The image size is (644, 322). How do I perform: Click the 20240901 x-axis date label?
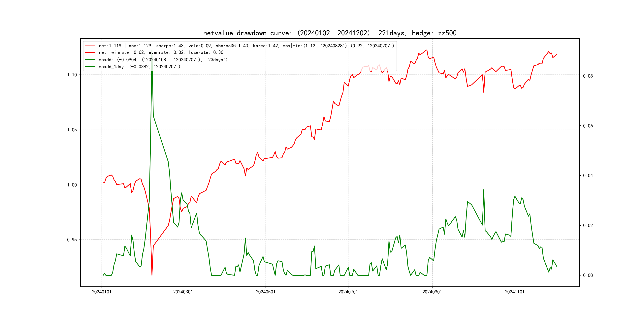coord(432,292)
